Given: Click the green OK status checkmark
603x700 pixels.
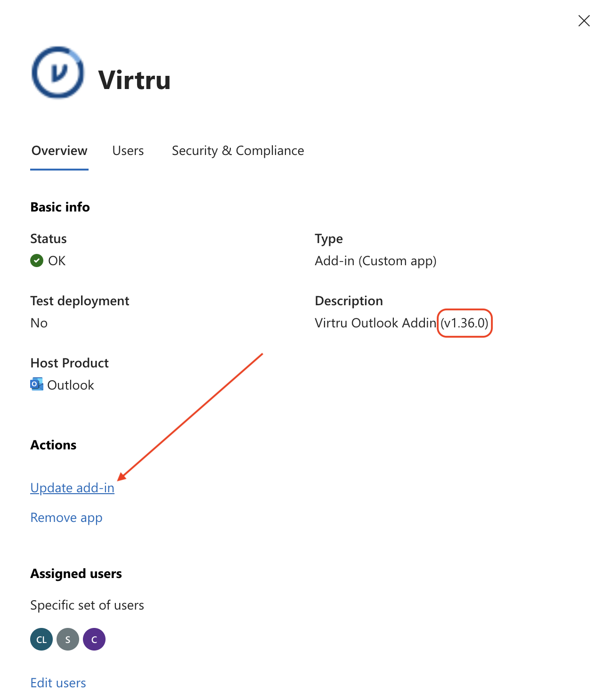Looking at the screenshot, I should tap(37, 260).
